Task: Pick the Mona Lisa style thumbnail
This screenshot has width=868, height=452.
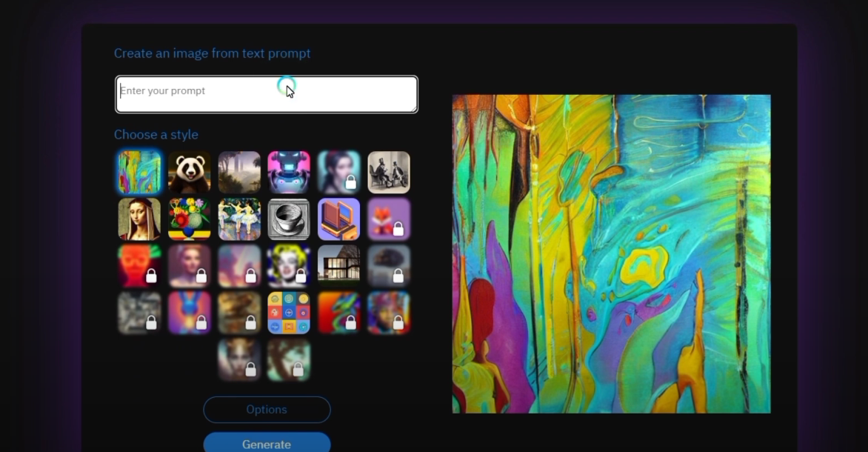Action: coord(139,219)
